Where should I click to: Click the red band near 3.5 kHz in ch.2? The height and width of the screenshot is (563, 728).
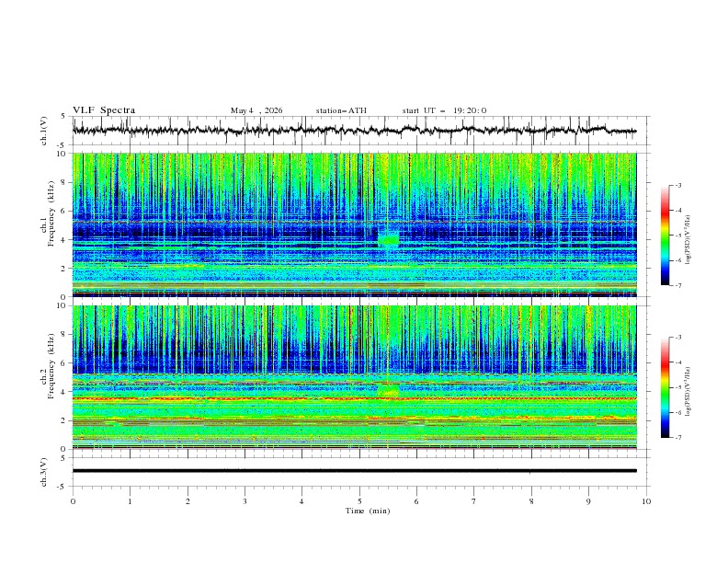[354, 398]
